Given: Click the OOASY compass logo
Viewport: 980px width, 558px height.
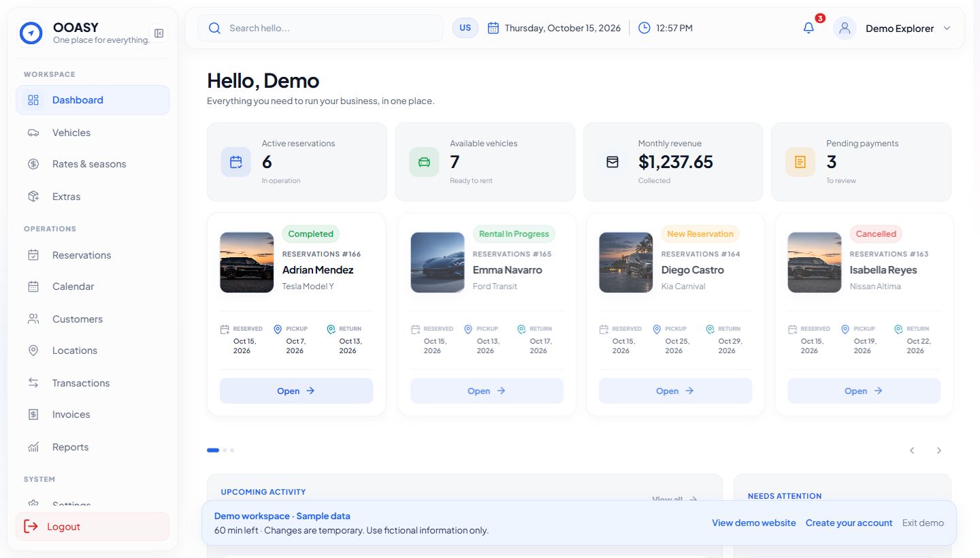Looking at the screenshot, I should click(31, 33).
